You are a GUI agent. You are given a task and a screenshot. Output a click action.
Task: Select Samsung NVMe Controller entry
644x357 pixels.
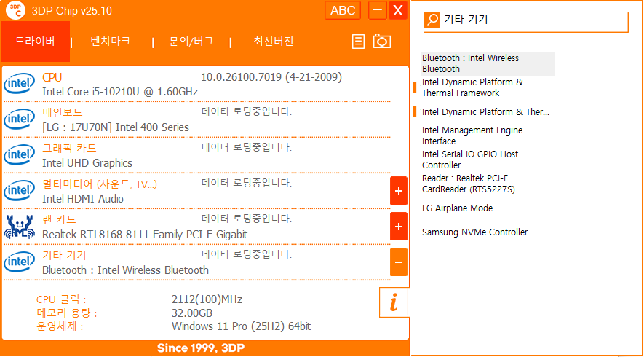(474, 232)
